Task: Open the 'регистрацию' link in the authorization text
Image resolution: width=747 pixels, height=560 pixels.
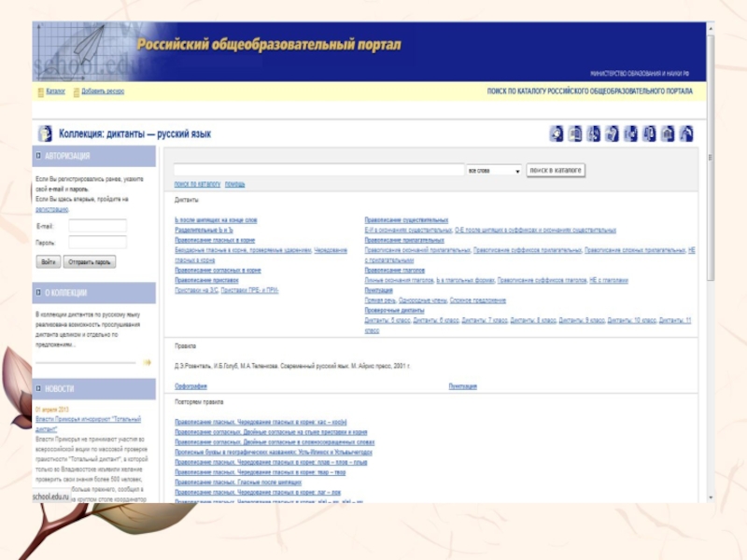Action: coord(52,209)
